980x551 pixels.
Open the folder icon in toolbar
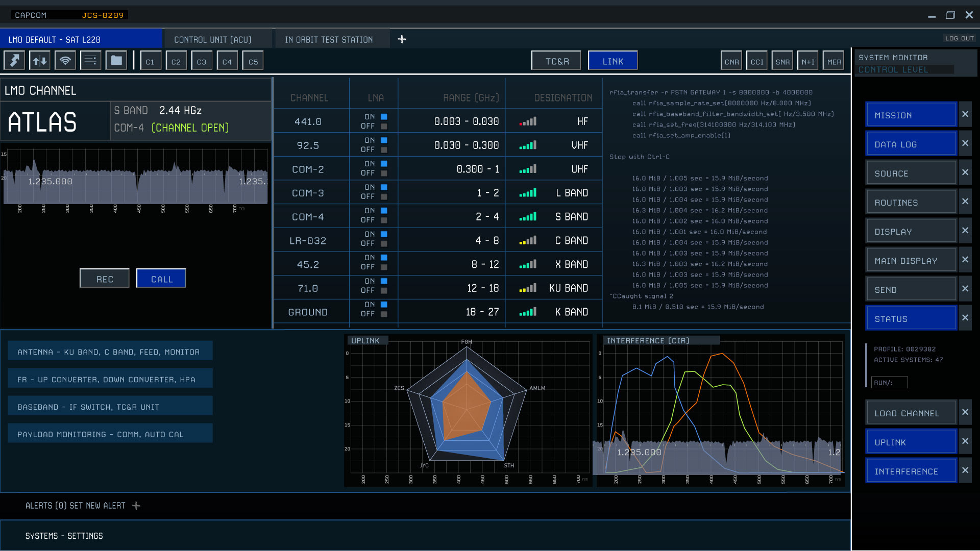(x=116, y=61)
